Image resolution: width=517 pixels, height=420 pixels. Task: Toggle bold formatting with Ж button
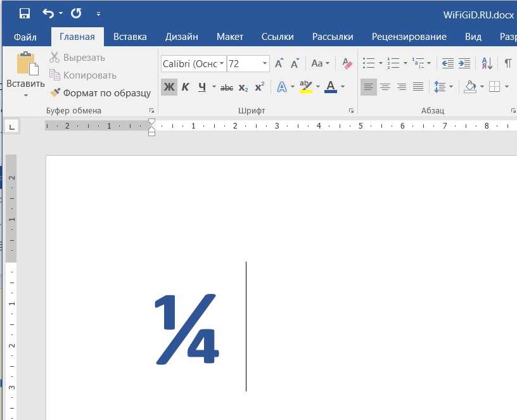pyautogui.click(x=169, y=87)
